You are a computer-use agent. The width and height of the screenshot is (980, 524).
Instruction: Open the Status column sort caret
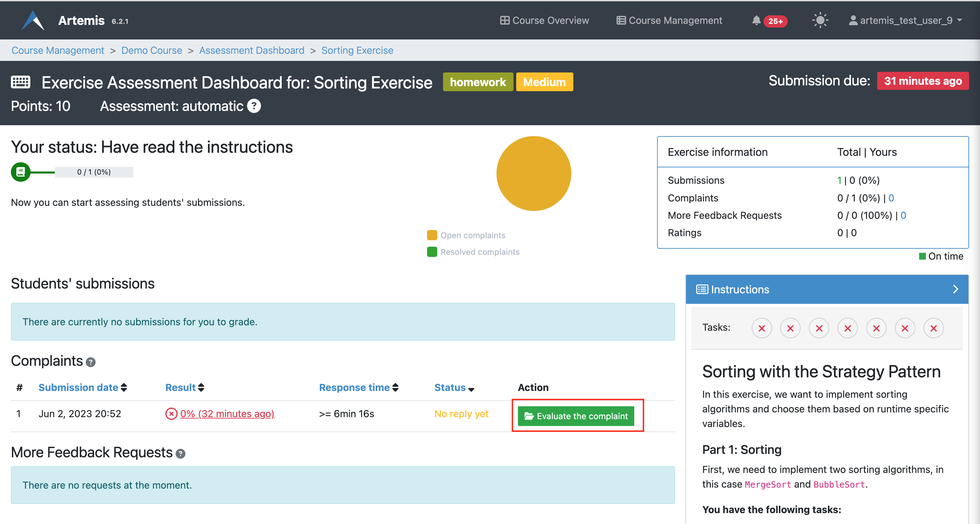tap(471, 389)
